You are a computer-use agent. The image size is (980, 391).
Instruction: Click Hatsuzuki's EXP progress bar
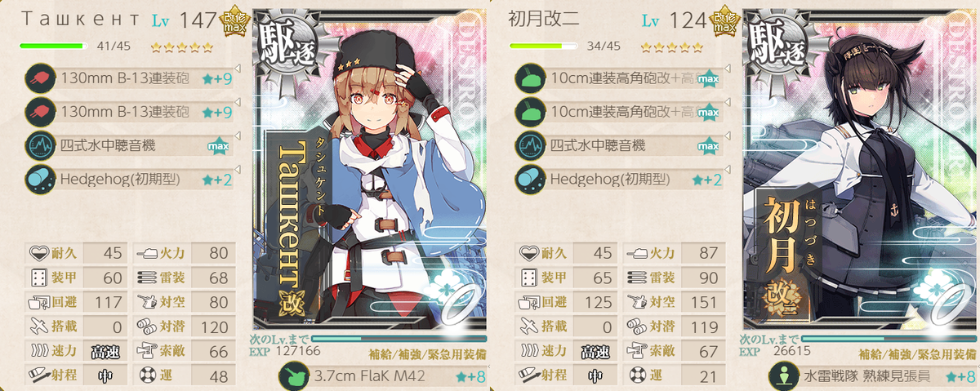click(889, 338)
